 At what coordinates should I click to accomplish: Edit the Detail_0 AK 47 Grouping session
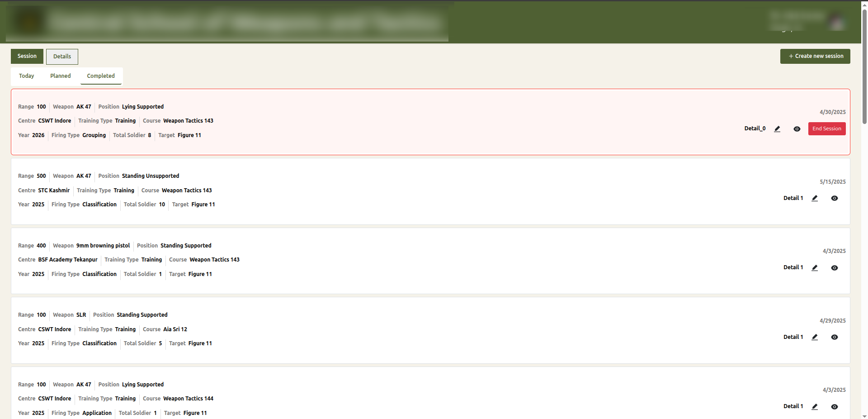[777, 129]
